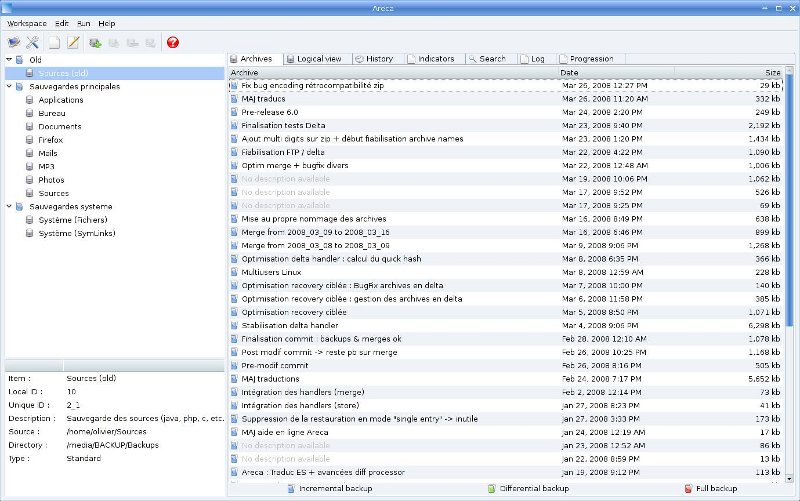Click the archive icon of 'Multiusers Linux'
Image resolution: width=800 pixels, height=501 pixels.
tap(234, 272)
